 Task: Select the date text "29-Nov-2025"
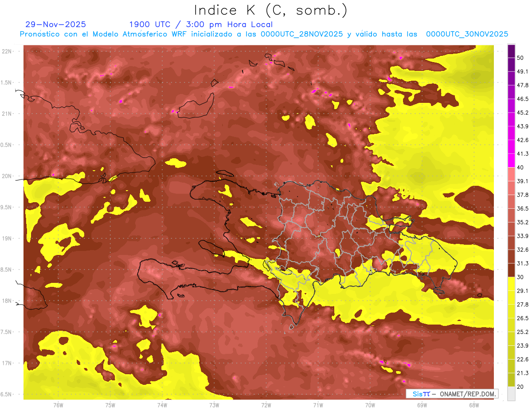coord(56,24)
